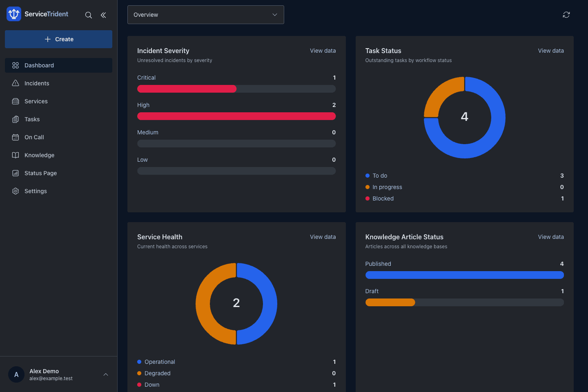This screenshot has width=588, height=392.
Task: Click alex@example.test email text
Action: (x=51, y=379)
